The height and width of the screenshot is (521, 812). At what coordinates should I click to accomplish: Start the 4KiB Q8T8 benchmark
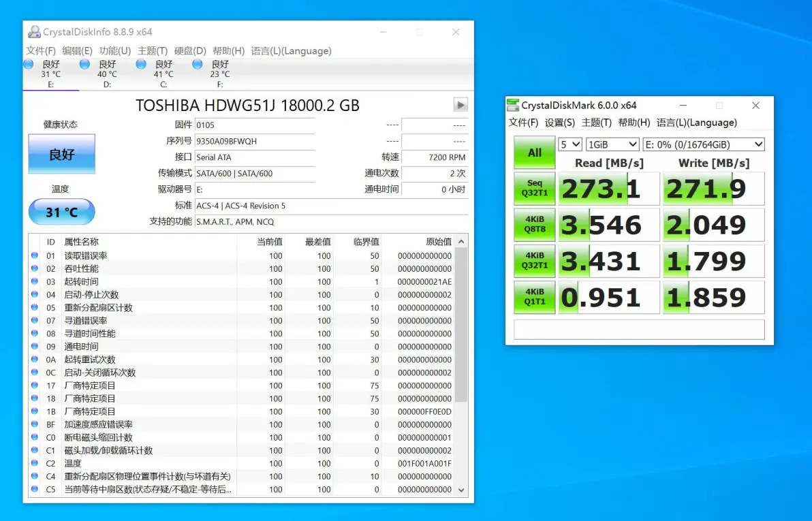[535, 224]
